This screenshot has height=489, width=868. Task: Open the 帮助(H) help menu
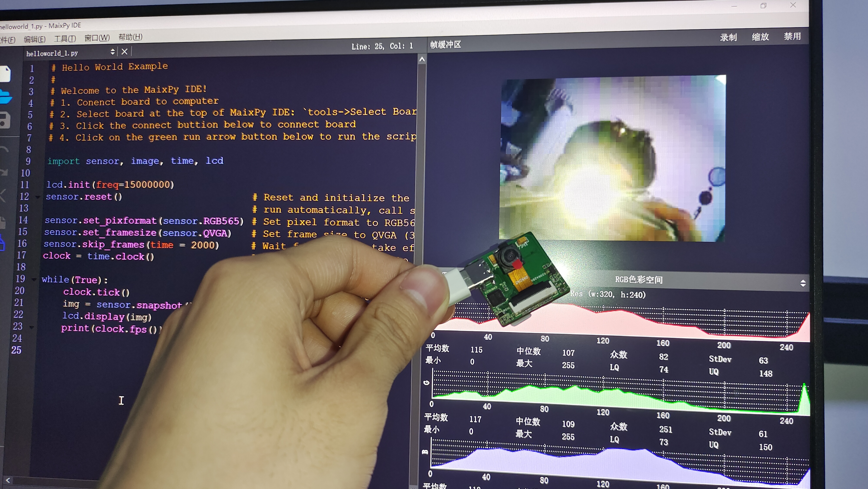tap(130, 37)
